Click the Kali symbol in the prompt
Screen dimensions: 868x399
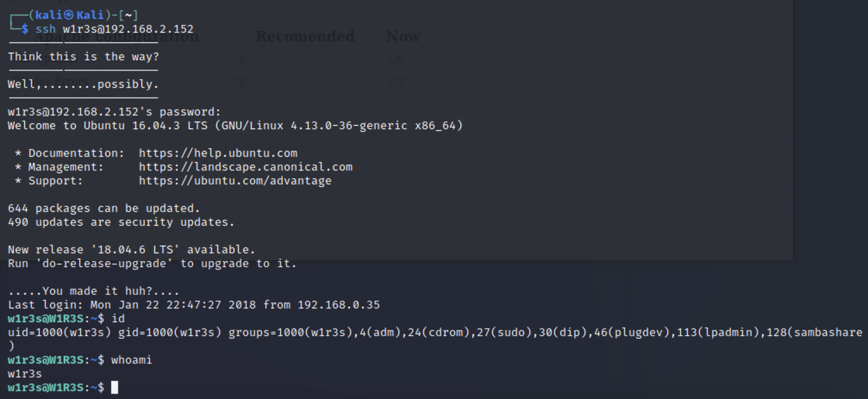[69, 15]
